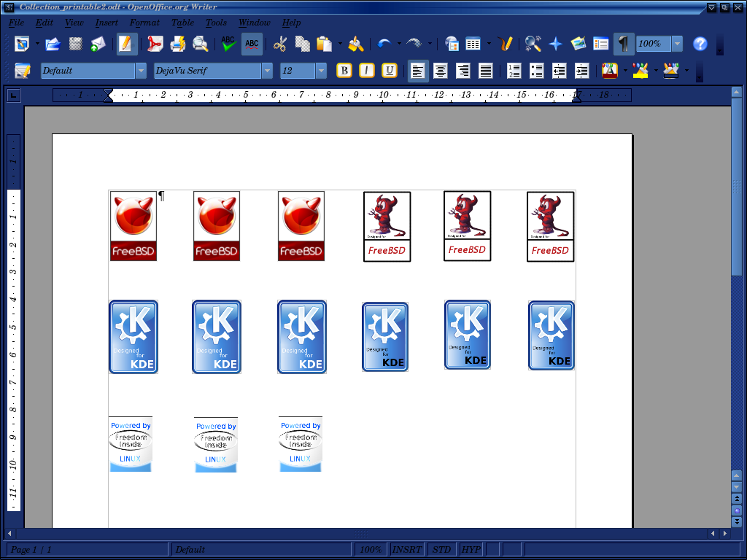
Task: Open Table grid dropdown arrow
Action: click(x=489, y=44)
